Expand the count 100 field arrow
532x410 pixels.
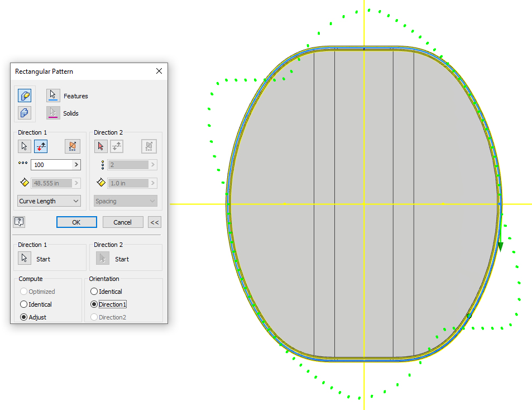click(76, 165)
